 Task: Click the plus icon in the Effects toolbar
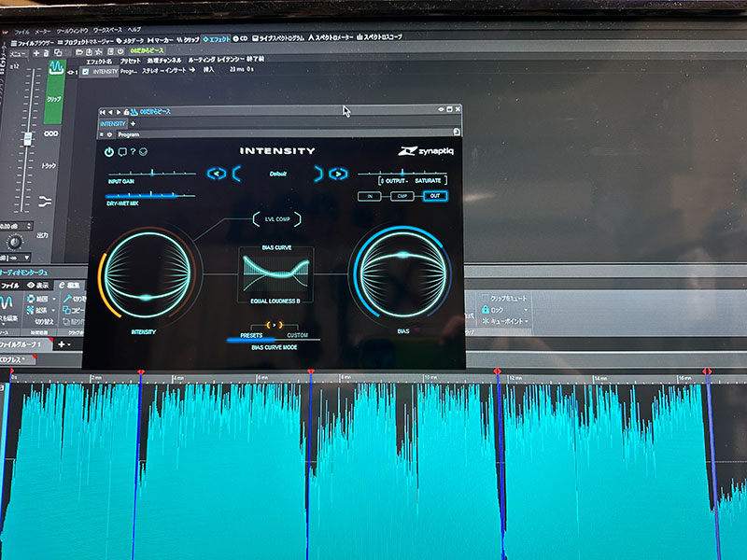click(35, 53)
